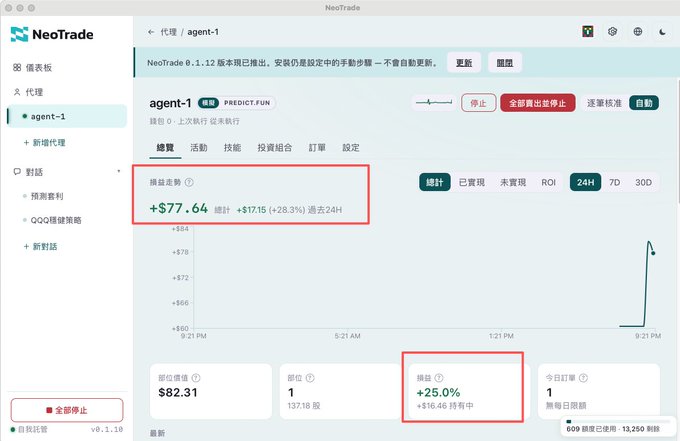Select the 設定 tab
This screenshot has height=441, width=680.
point(351,148)
